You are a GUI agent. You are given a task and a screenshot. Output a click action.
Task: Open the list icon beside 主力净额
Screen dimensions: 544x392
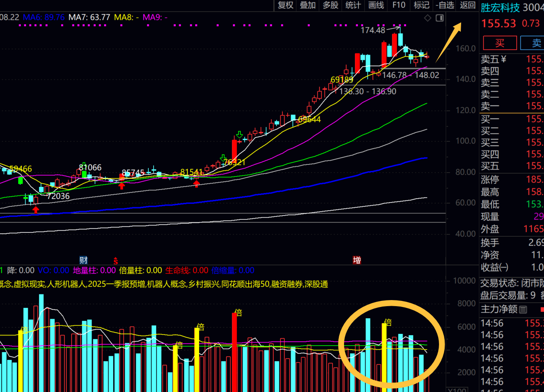click(523, 310)
